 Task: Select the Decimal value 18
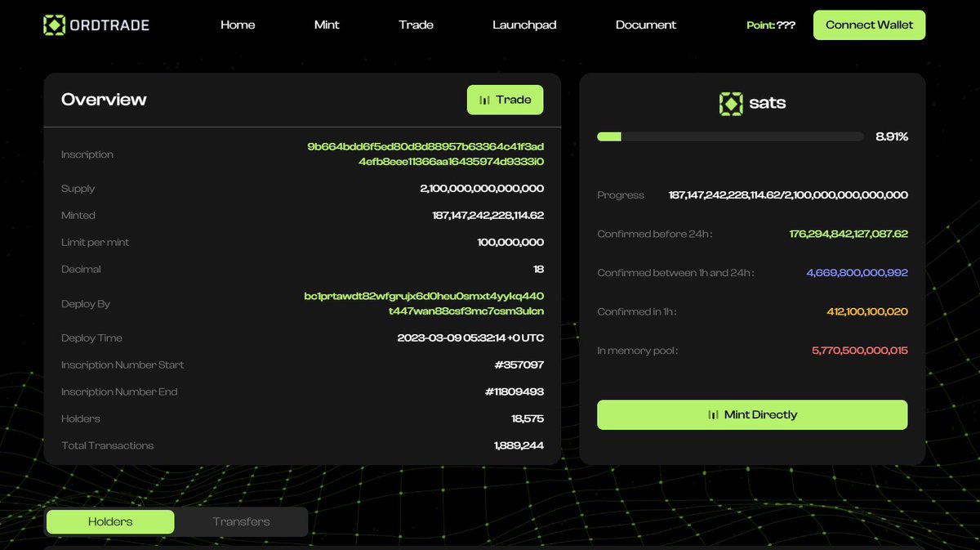click(x=538, y=269)
